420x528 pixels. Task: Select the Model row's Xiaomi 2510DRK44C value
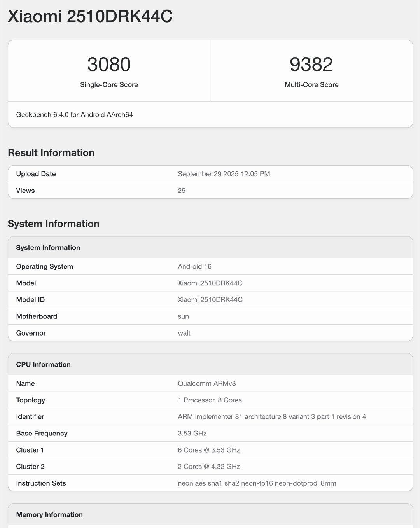[210, 283]
